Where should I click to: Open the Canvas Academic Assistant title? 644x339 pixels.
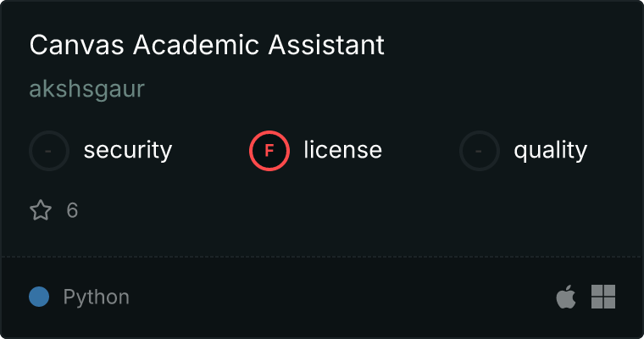[207, 46]
